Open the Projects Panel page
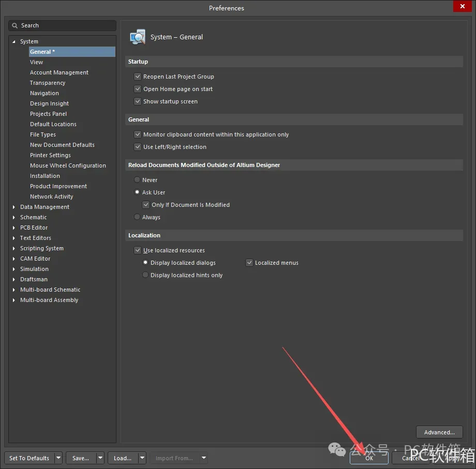The height and width of the screenshot is (469, 476). (48, 114)
